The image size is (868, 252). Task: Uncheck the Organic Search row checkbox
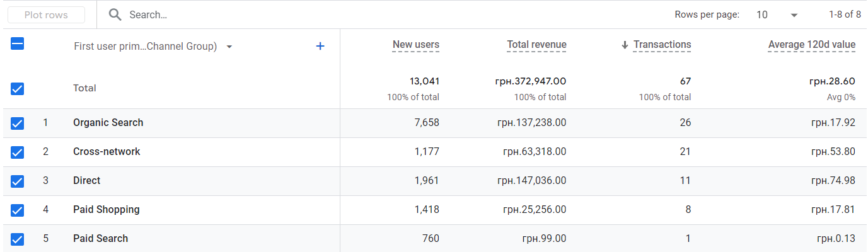[18, 123]
